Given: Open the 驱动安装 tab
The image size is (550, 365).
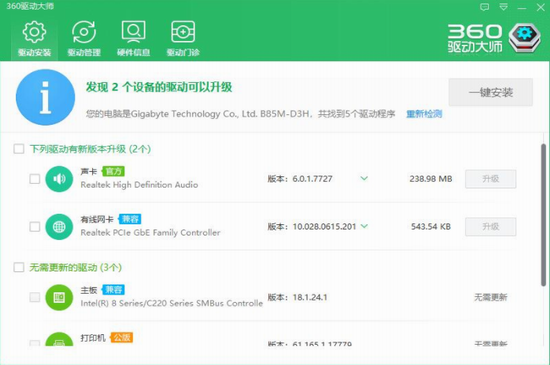Looking at the screenshot, I should [34, 39].
